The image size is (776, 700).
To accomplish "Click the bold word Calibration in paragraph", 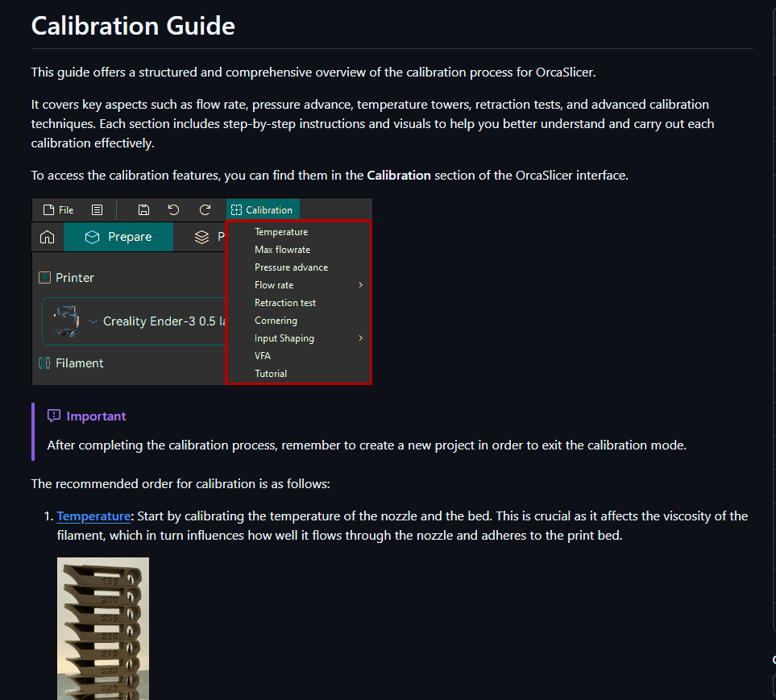I will [398, 176].
